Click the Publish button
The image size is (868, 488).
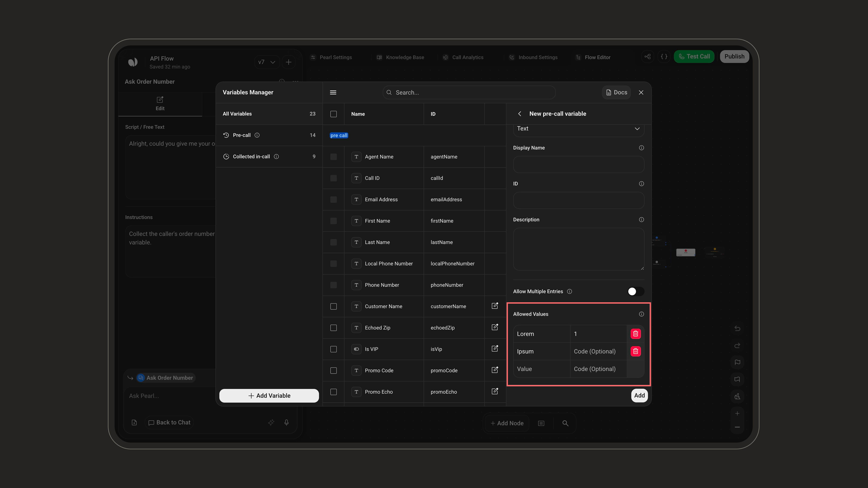coord(734,57)
